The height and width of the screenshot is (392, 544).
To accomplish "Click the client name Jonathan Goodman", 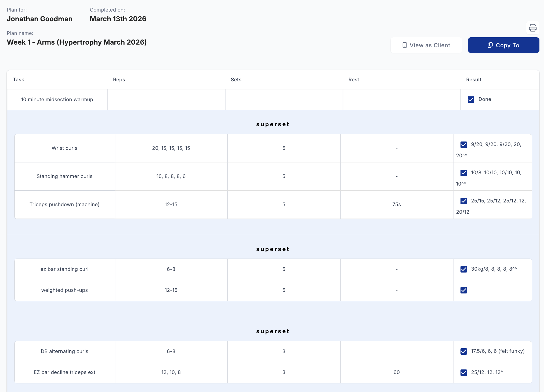I will coord(39,19).
